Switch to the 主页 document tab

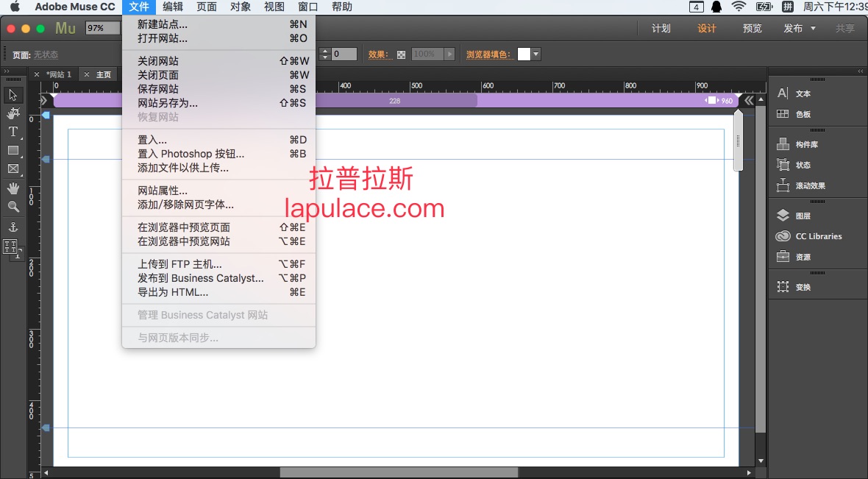pyautogui.click(x=103, y=74)
